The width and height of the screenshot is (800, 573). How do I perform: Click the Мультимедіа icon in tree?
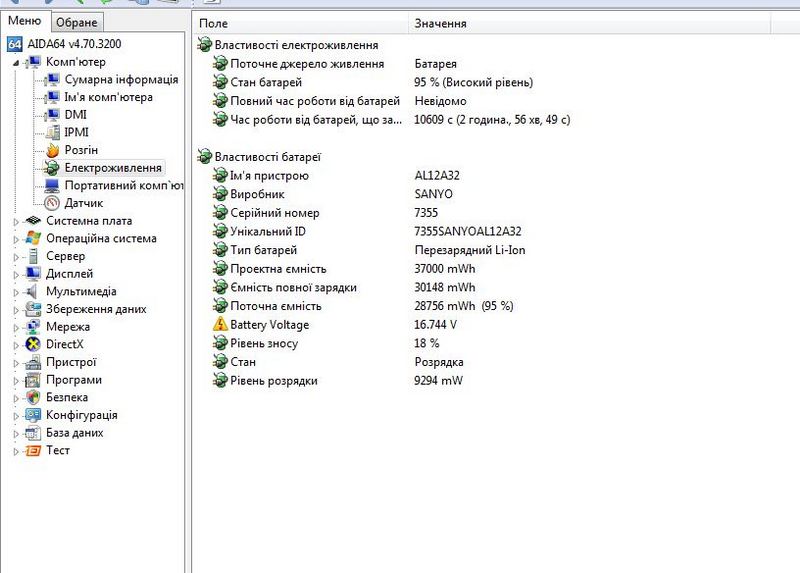click(x=33, y=291)
